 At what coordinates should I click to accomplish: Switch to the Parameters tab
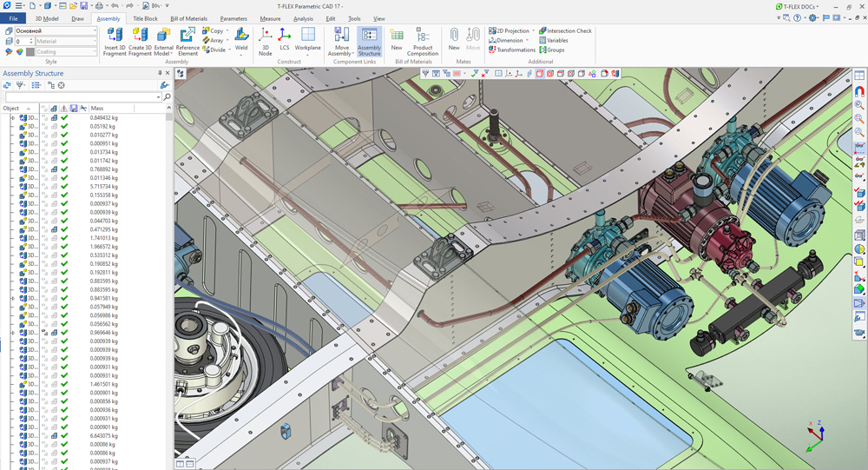pyautogui.click(x=233, y=18)
